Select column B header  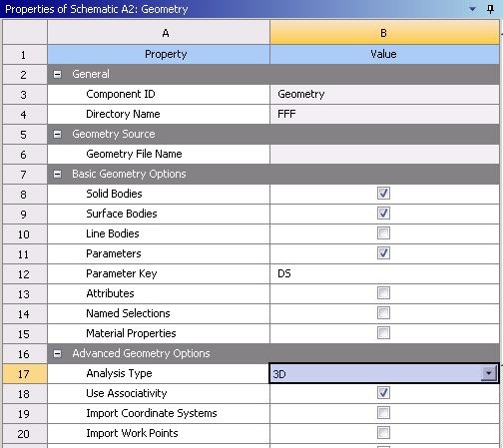384,32
